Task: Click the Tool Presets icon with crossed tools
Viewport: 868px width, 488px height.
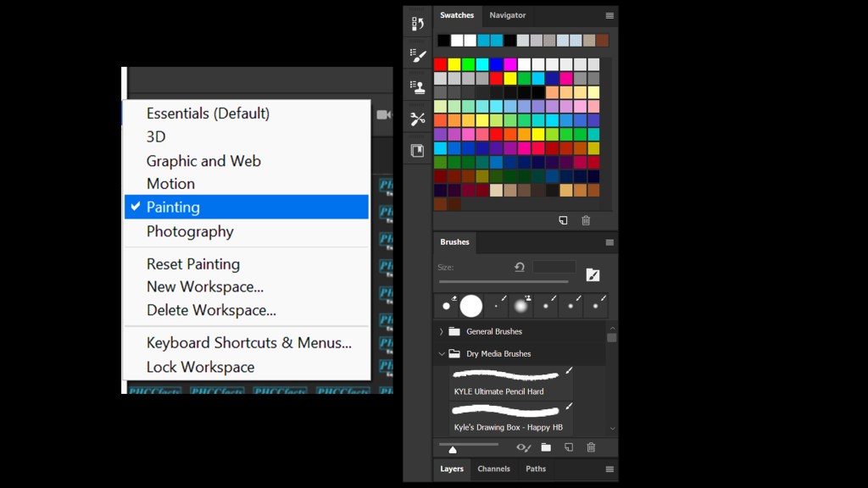Action: [417, 119]
